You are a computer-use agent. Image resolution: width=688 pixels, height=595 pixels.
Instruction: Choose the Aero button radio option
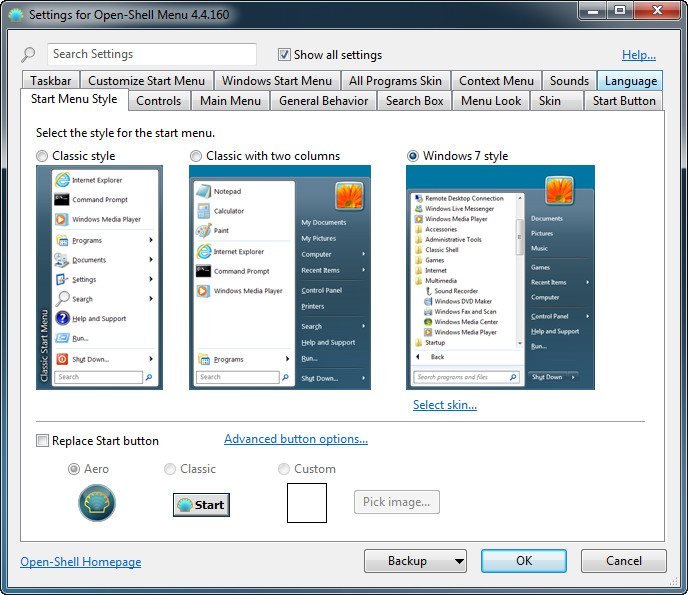(x=74, y=469)
